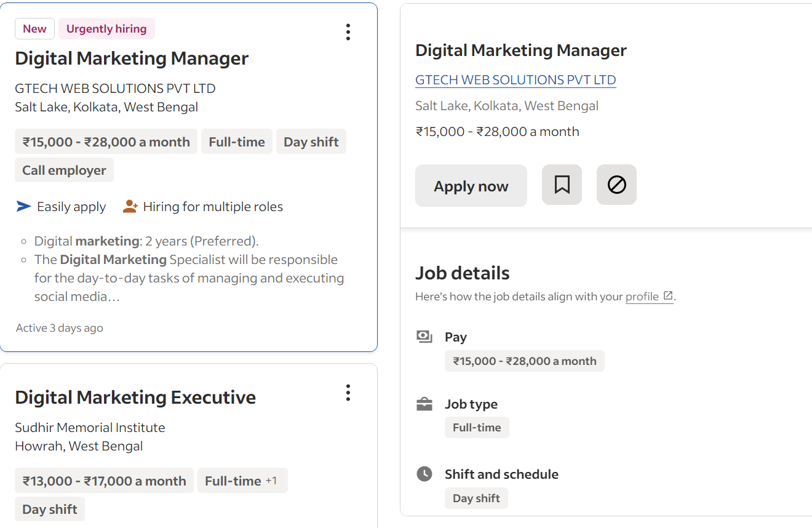Click ₹13,000 - ₹17,000 a month chip
The height and width of the screenshot is (528, 812).
[x=105, y=481]
